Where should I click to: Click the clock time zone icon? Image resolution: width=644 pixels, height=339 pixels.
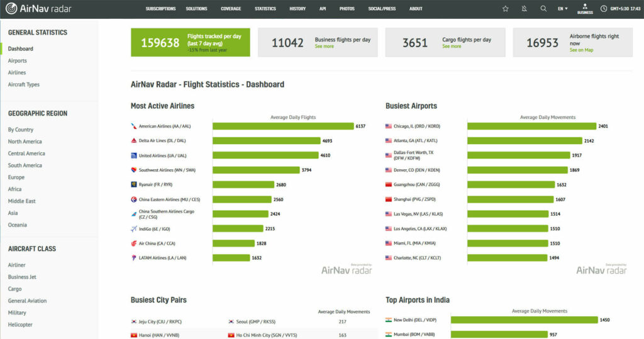(x=604, y=9)
